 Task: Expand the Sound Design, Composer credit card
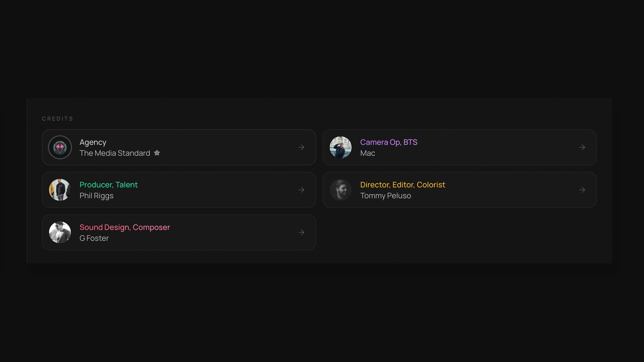(x=179, y=232)
